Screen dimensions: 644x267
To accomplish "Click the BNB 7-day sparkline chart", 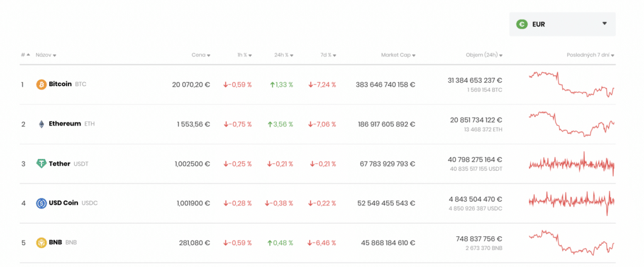I will (x=572, y=242).
